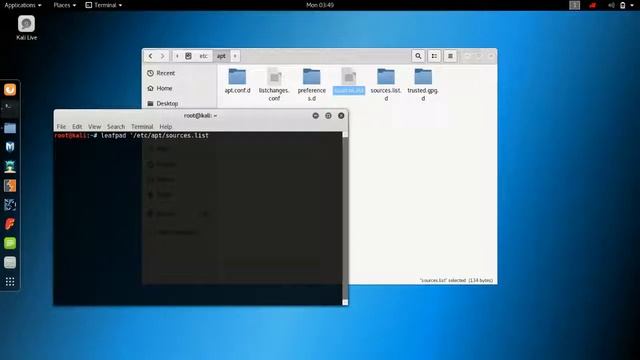Go back in Files window
Viewport: 640px width, 360px height.
[x=151, y=56]
